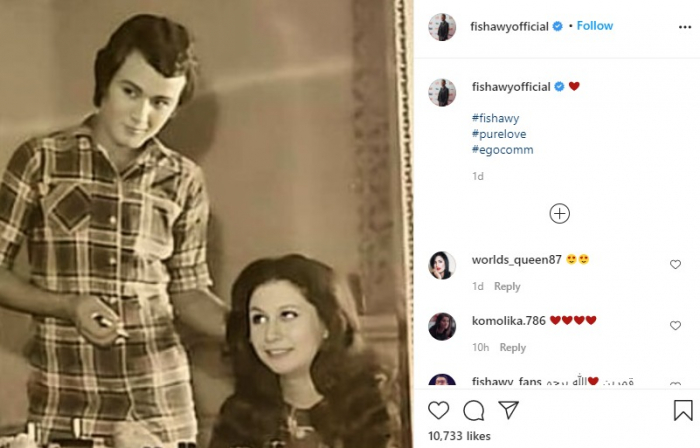This screenshot has height=448, width=700.
Task: Open fishawyofficial header profile picture
Action: (442, 27)
